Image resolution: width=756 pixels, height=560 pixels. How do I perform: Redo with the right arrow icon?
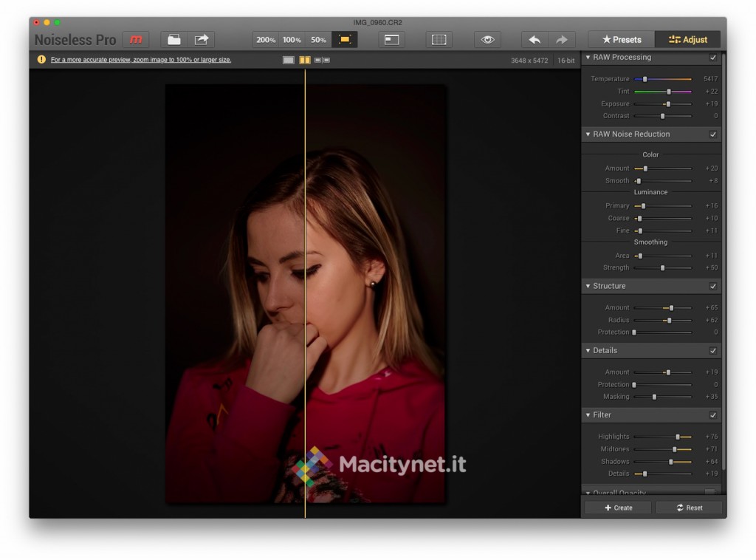point(562,40)
